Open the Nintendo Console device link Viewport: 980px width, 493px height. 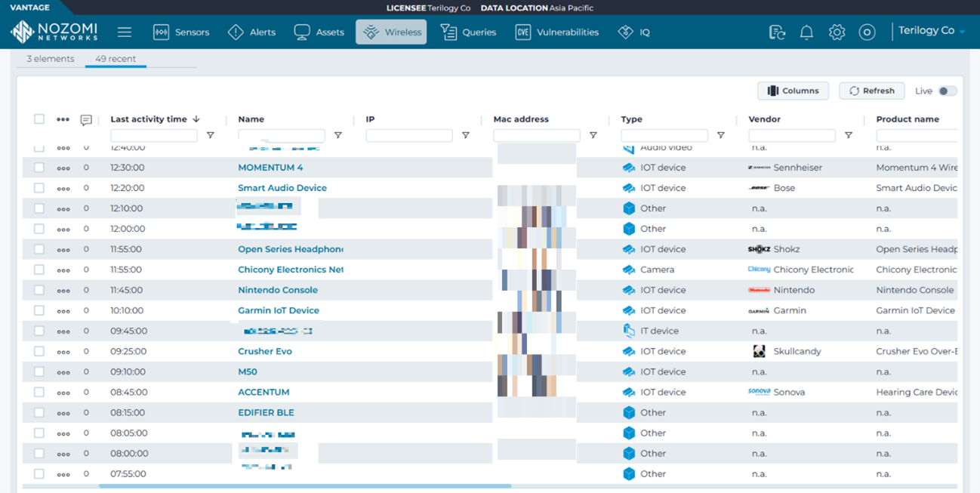click(278, 290)
